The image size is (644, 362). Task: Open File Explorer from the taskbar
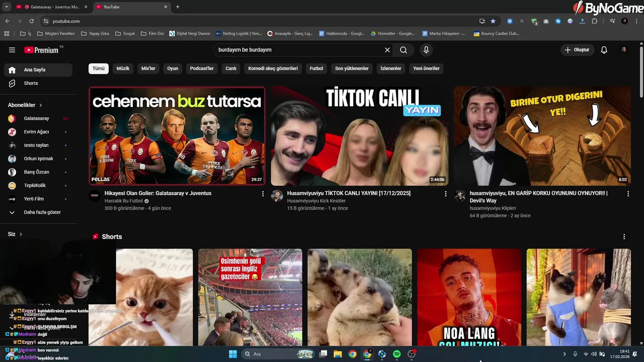click(x=338, y=354)
